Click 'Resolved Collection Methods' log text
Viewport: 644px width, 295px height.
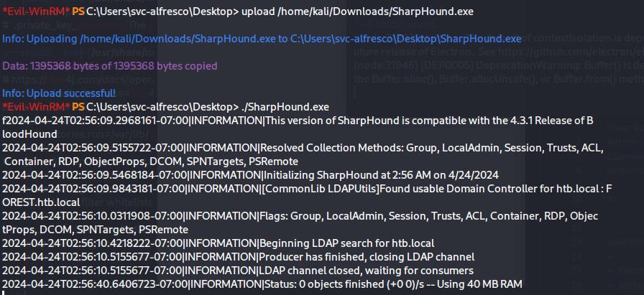(x=332, y=148)
